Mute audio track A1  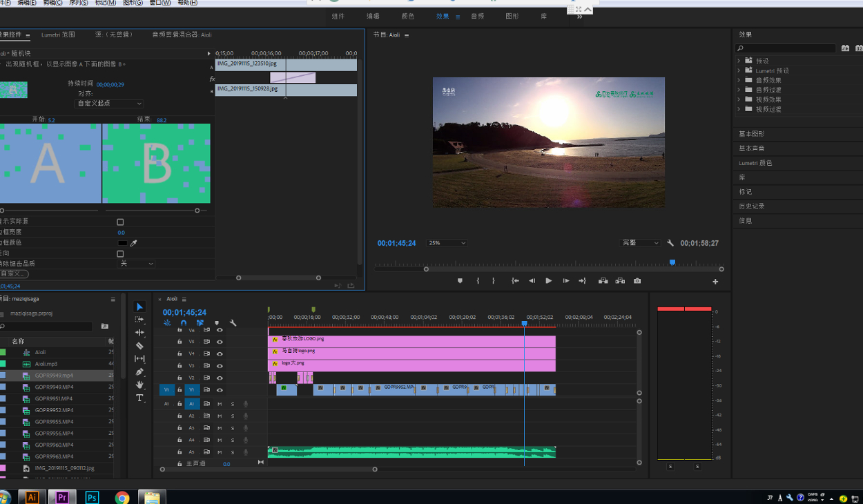point(220,404)
